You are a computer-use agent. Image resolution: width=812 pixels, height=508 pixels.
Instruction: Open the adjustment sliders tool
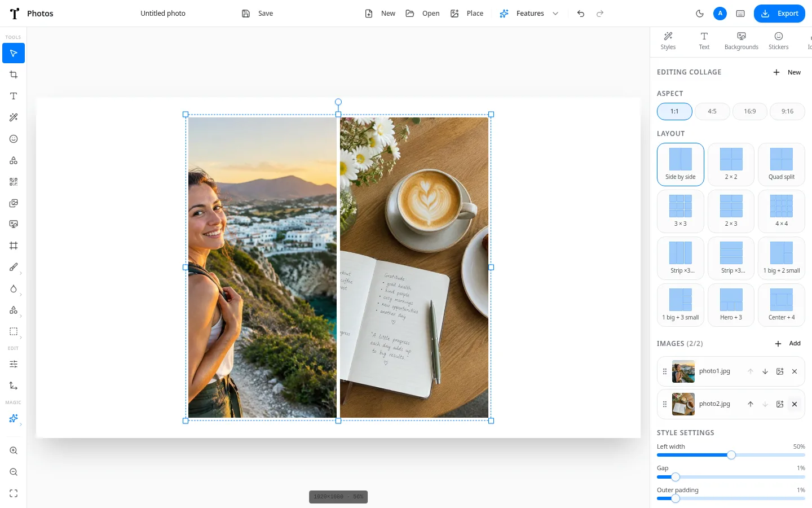14,364
